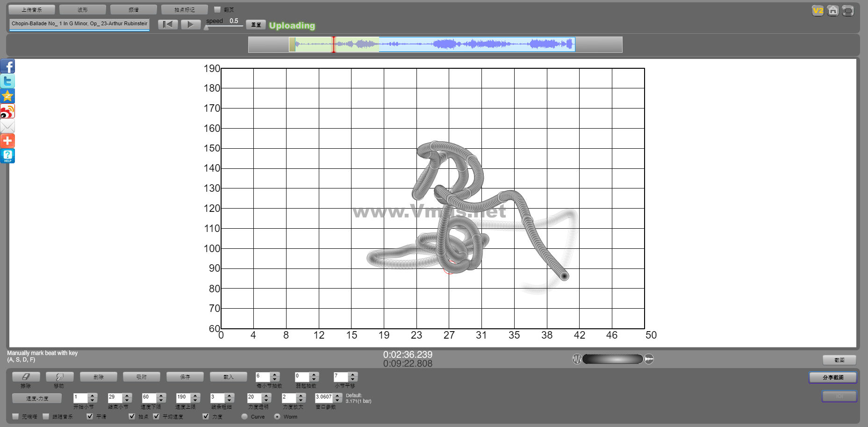Decrease the 力度放大 dynamics-zoom stepper
Viewport: 868px width, 427px height.
click(301, 400)
